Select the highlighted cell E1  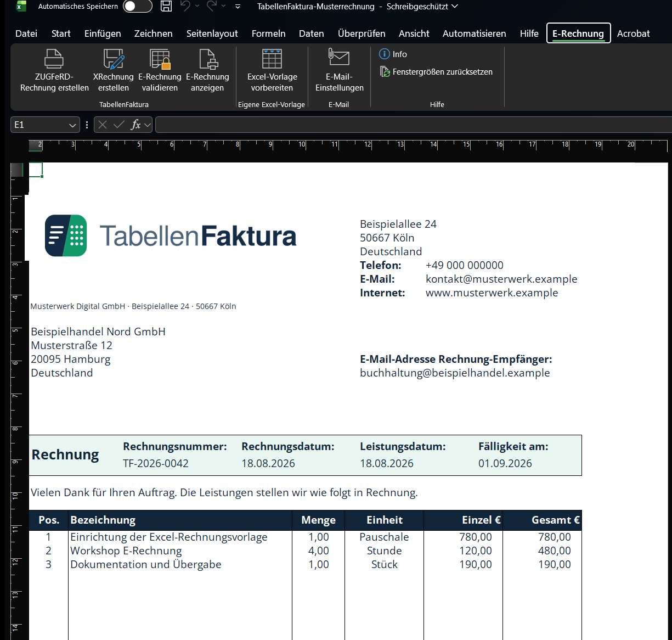(x=36, y=170)
